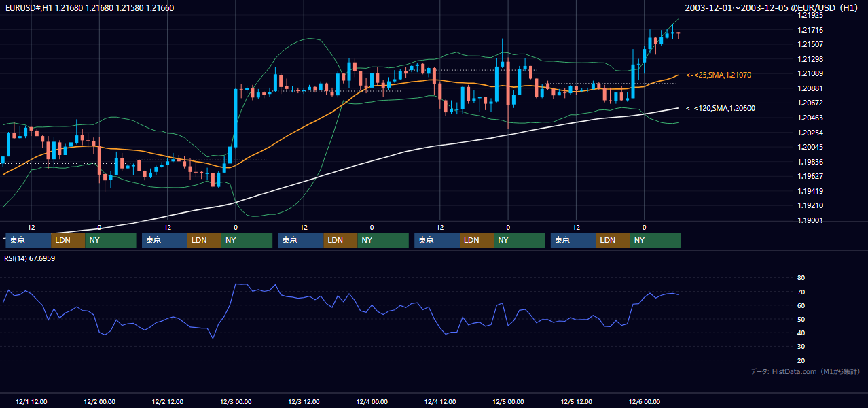Click RSI scale value 30
Viewport: 868px width, 408px height.
pos(801,347)
